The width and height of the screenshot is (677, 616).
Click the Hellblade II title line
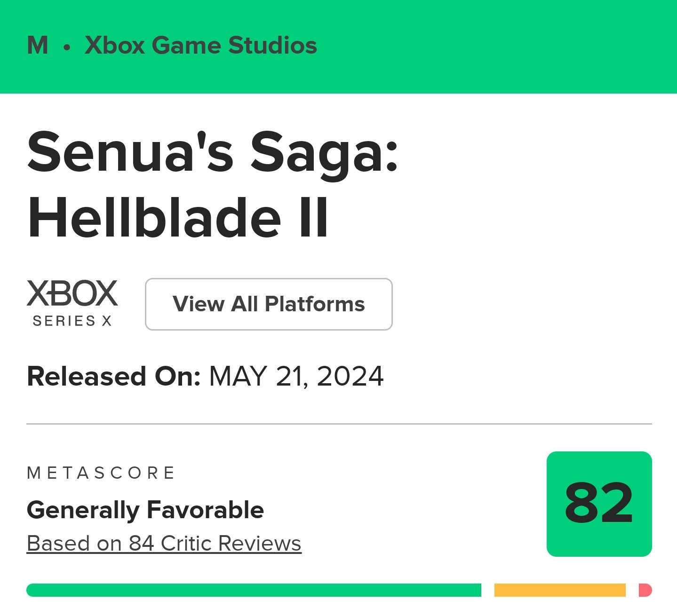click(178, 217)
